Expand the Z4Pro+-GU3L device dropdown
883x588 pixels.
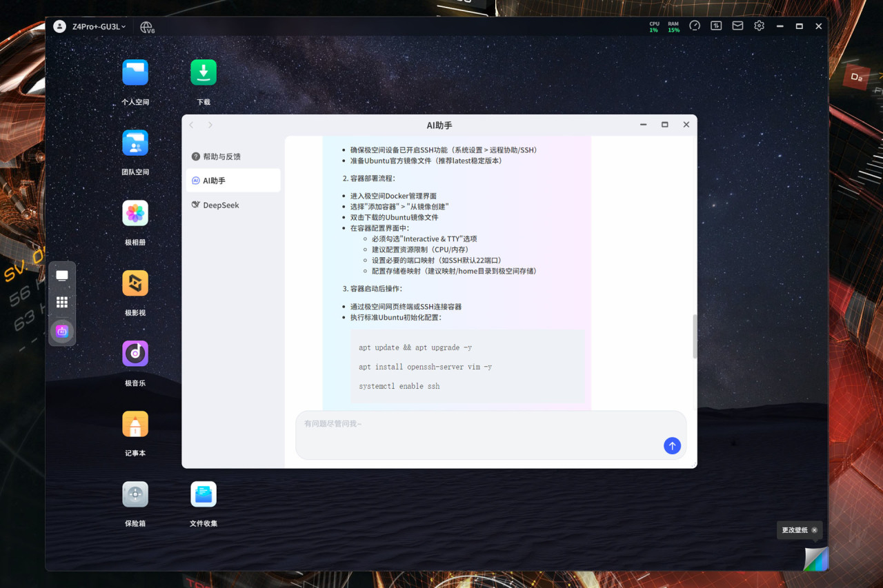[99, 26]
